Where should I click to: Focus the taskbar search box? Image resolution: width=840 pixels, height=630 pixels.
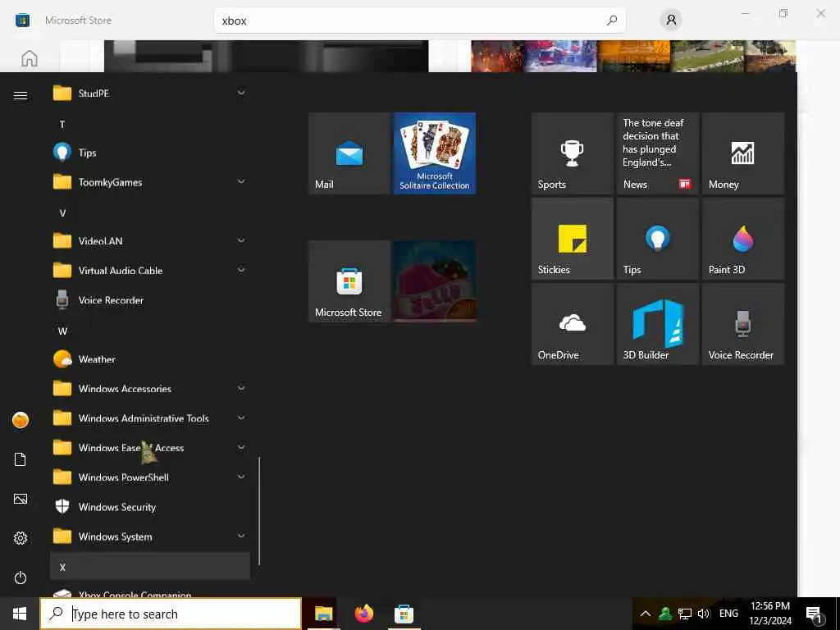tap(171, 614)
